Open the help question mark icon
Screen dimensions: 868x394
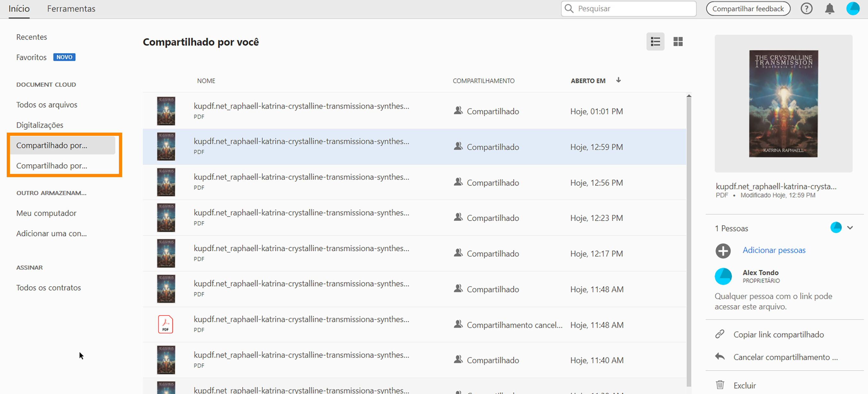[806, 9]
